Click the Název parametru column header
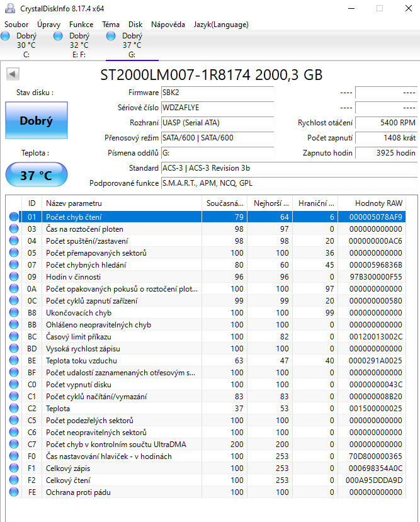This screenshot has width=420, height=522. click(x=74, y=203)
